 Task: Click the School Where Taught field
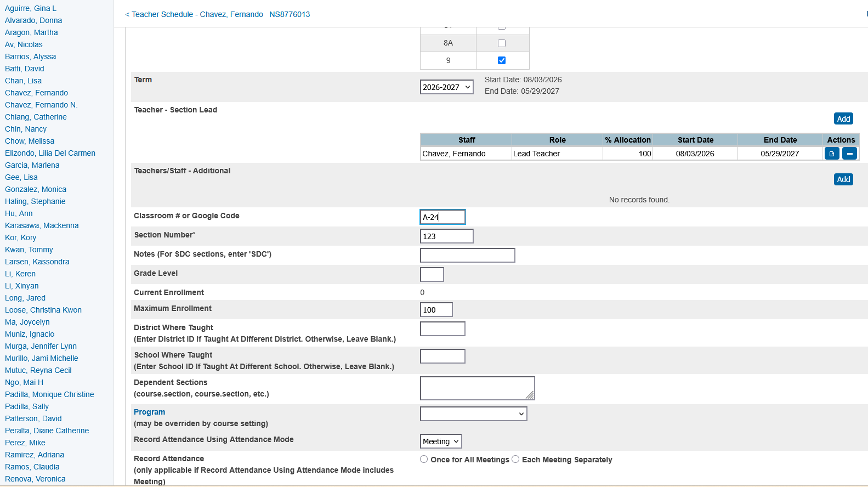[442, 356]
